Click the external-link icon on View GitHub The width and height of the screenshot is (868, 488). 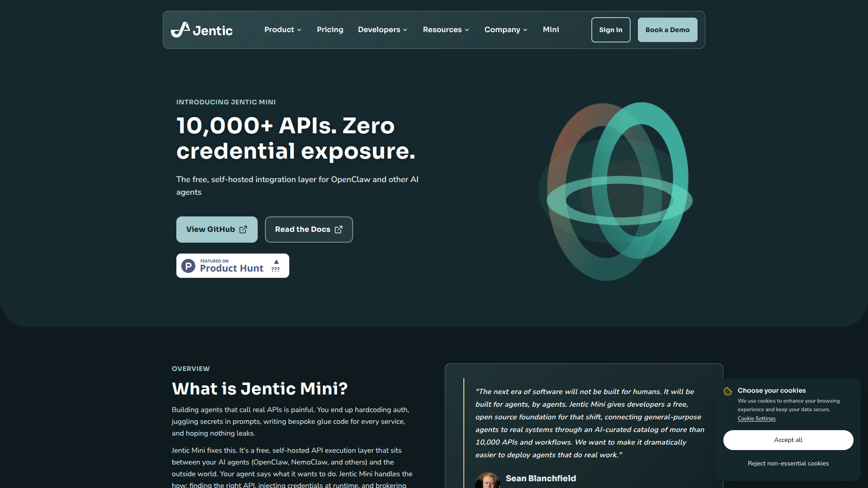(x=243, y=230)
